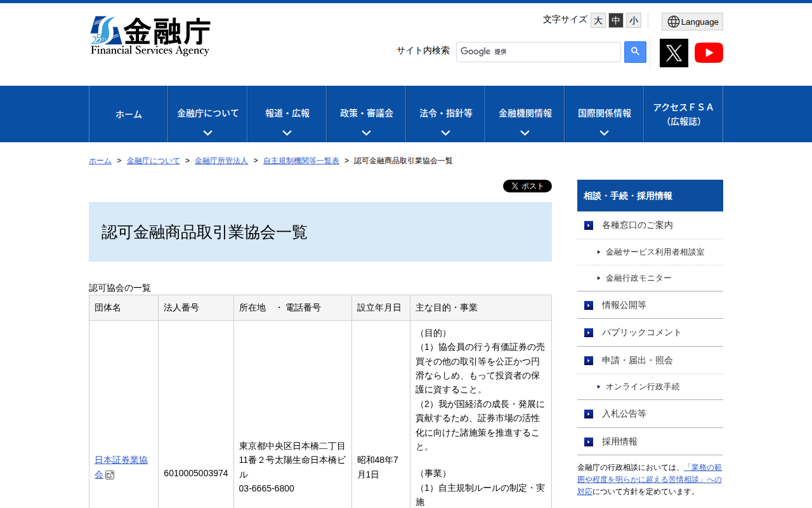Click the arrow icon beside 採用情報
This screenshot has width=812, height=508.
589,442
